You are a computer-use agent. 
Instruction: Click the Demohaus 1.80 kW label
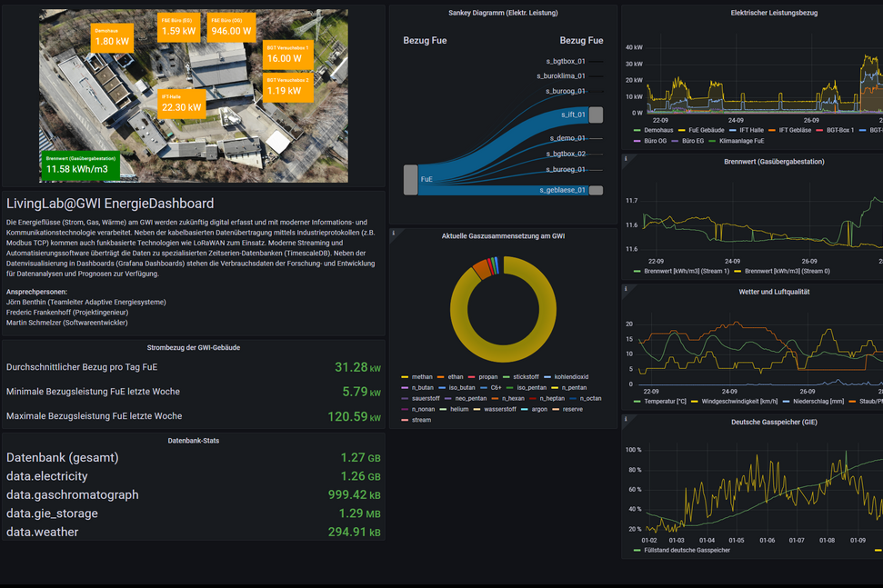(x=112, y=36)
